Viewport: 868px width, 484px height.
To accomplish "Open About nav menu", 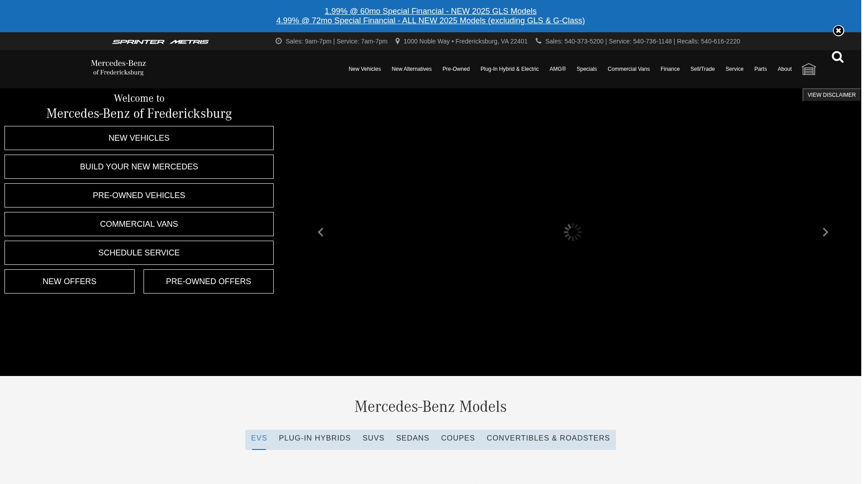I will tap(785, 69).
